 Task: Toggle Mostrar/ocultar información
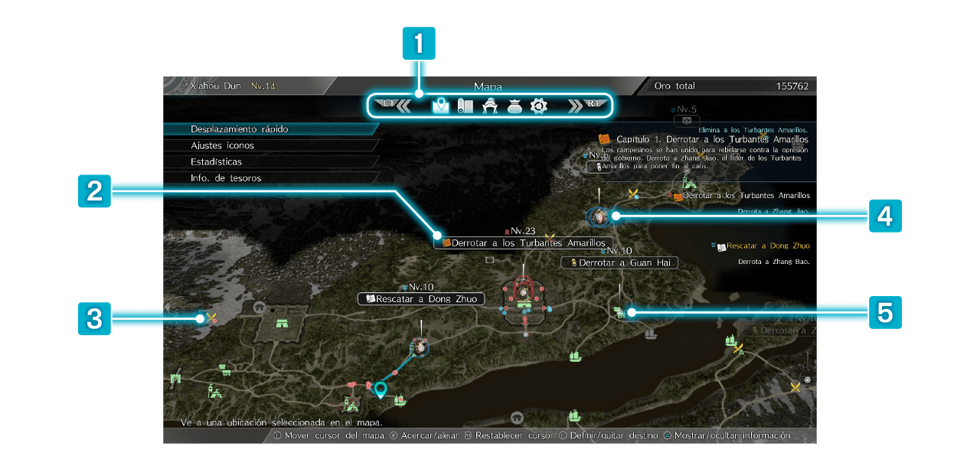[726, 435]
